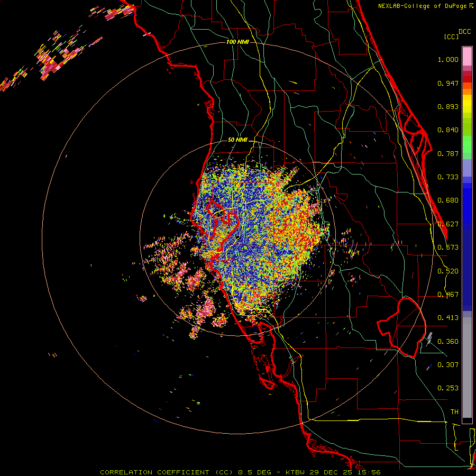Viewport: 476px width, 476px height.
Task: Click the 0.360 value on the color scale
Action: pos(448,342)
